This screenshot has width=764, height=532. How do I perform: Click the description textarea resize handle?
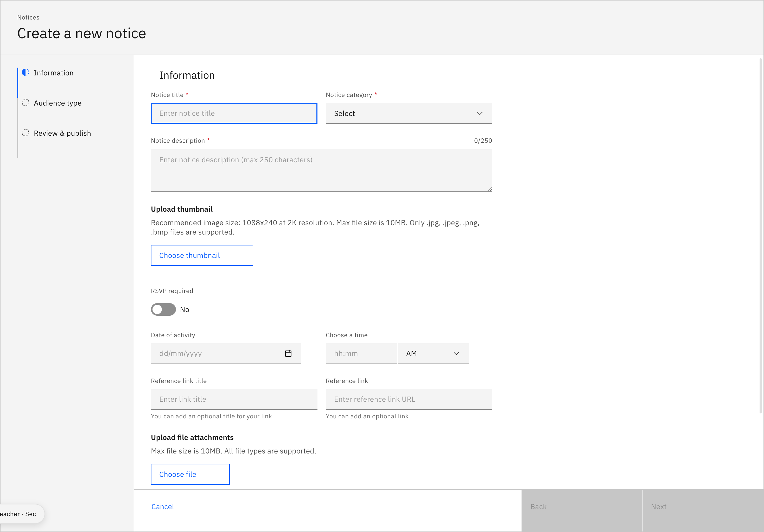[x=490, y=189]
